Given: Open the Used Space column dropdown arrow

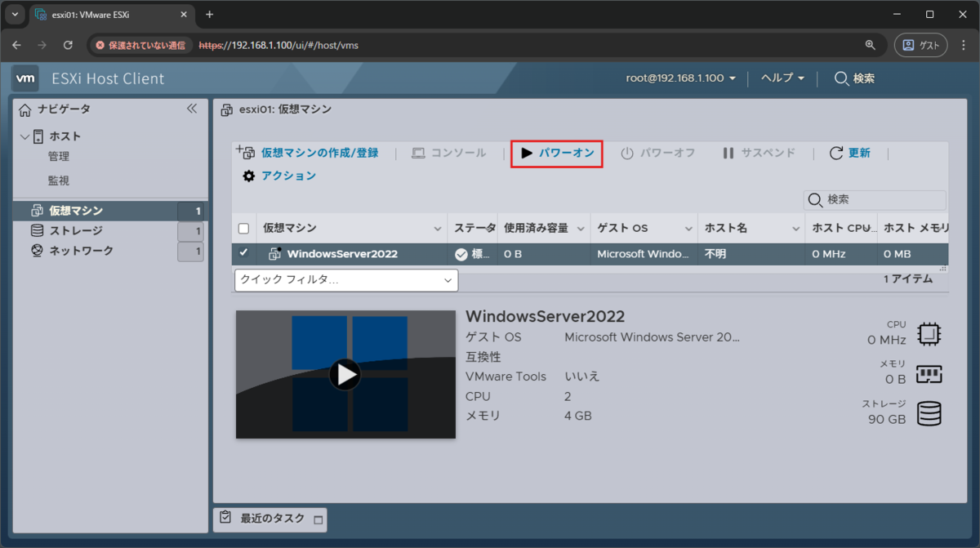Looking at the screenshot, I should 581,229.
